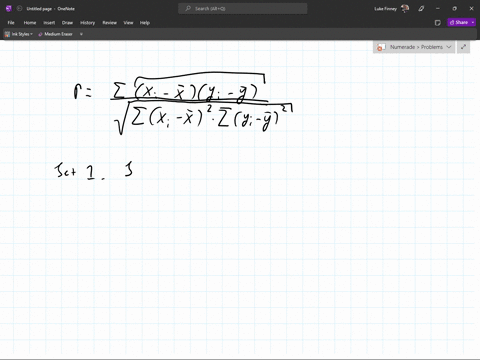Click the pen mode icon in the title bar
The width and height of the screenshot is (480, 360).
(x=421, y=9)
